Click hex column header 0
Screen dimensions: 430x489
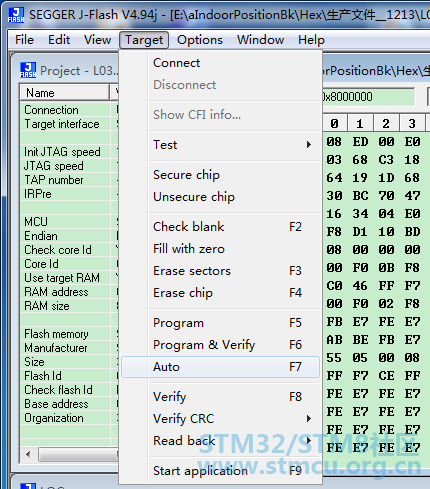tap(334, 124)
